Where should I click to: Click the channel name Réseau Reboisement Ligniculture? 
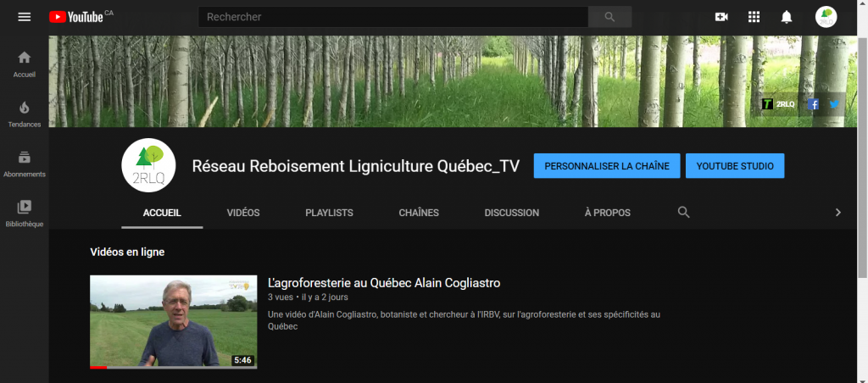point(356,166)
